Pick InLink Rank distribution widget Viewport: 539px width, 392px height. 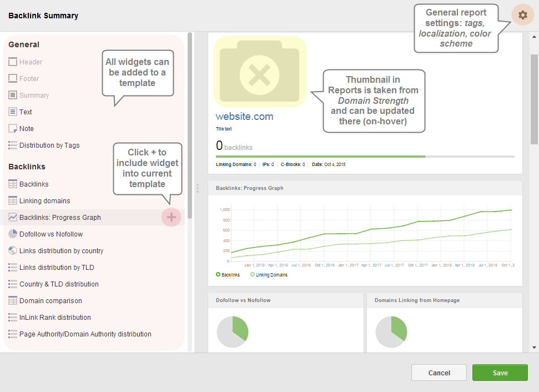tap(55, 318)
